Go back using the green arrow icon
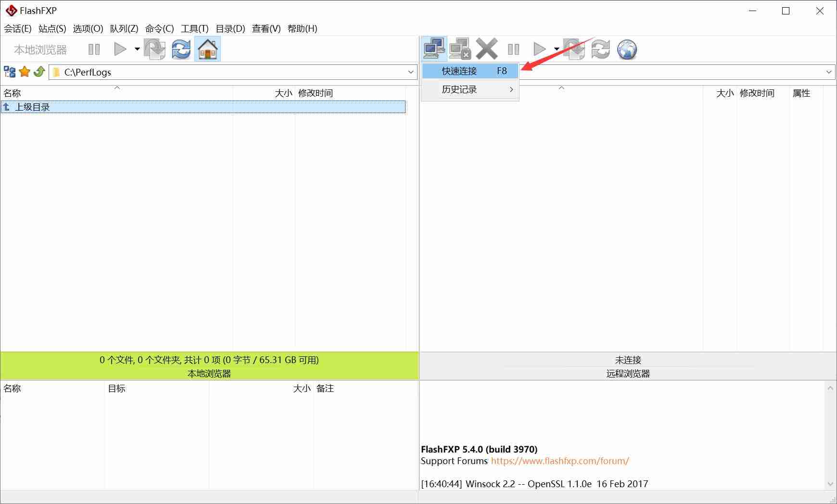This screenshot has height=504, width=837. [39, 72]
